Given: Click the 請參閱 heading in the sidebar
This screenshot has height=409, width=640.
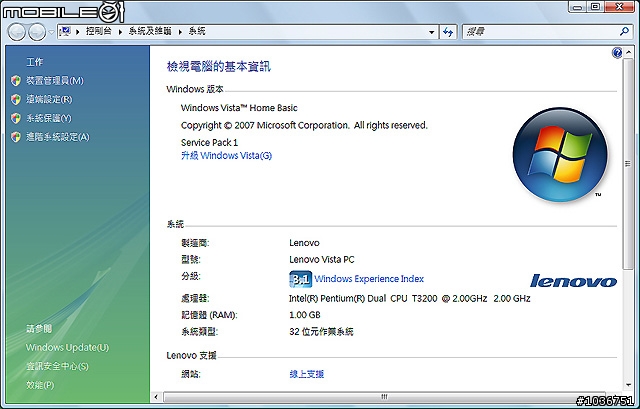Looking at the screenshot, I should [x=39, y=329].
